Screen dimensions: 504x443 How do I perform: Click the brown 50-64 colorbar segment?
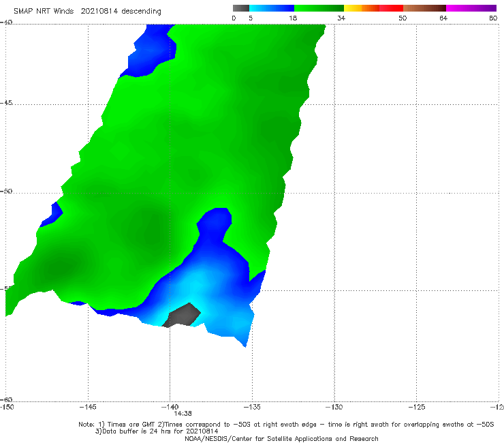tap(424, 8)
